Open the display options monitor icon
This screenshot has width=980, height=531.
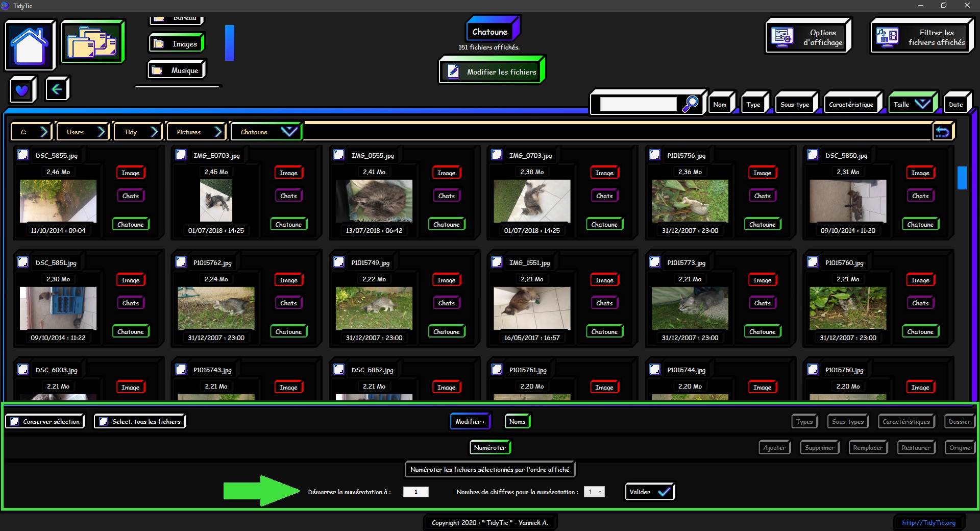[x=782, y=37]
